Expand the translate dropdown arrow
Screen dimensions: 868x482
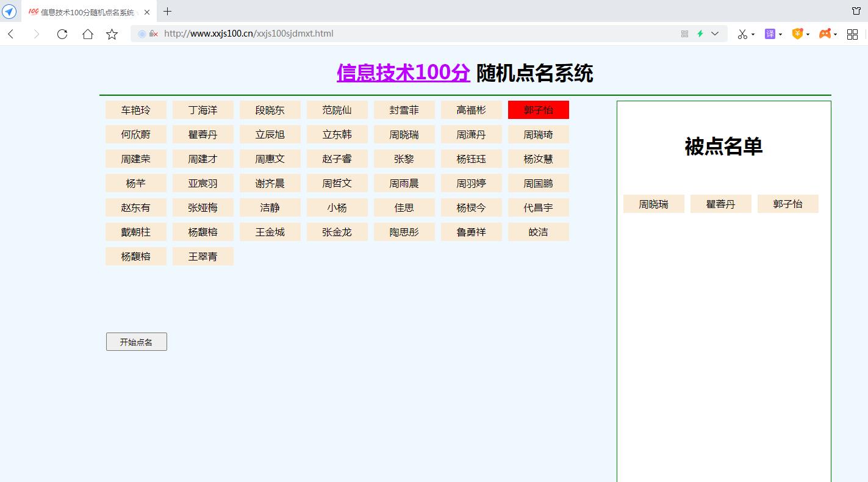[780, 35]
